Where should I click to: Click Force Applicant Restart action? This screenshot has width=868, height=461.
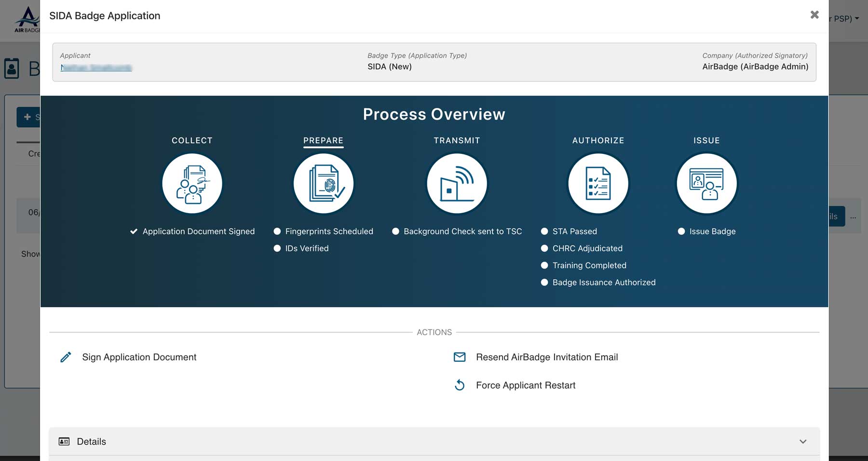526,385
